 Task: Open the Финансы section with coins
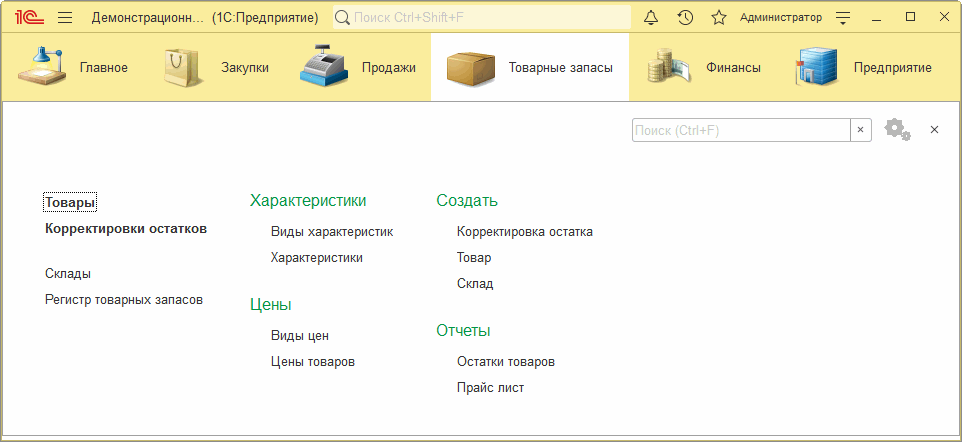(x=704, y=68)
